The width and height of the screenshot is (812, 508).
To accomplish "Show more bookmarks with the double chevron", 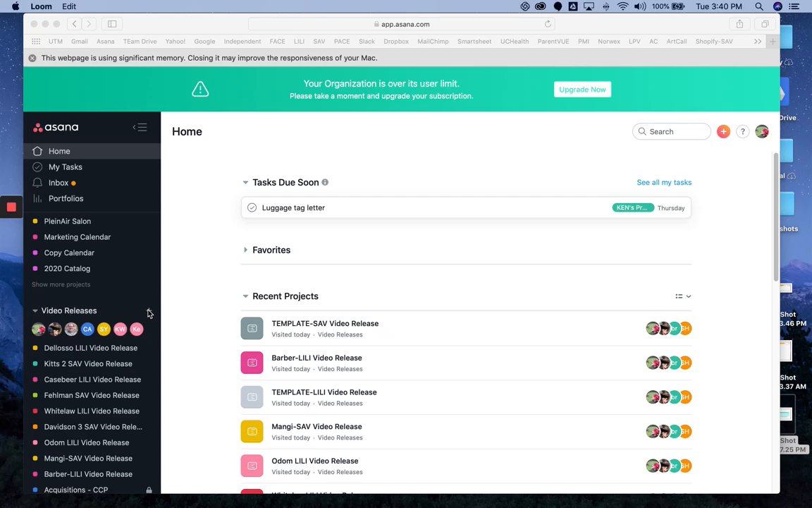I will (758, 42).
